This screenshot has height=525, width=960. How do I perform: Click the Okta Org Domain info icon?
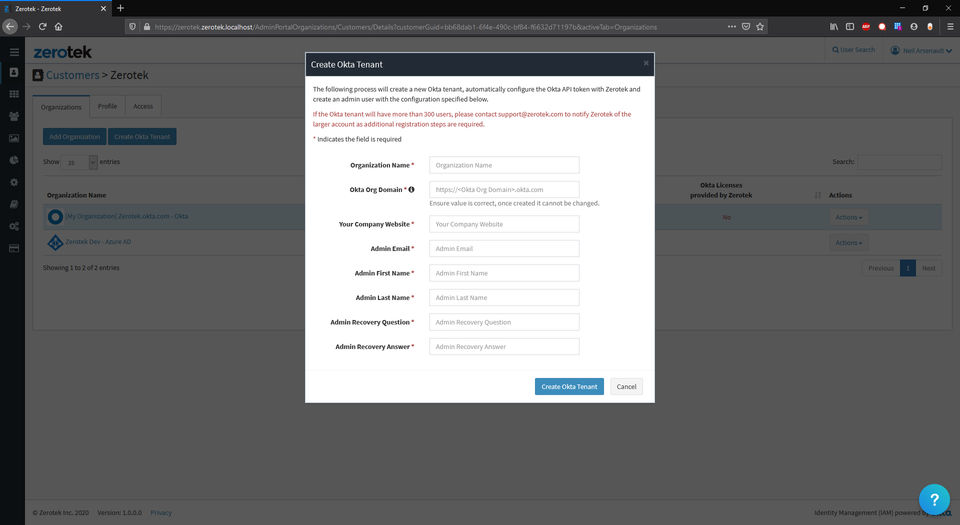[x=411, y=190]
